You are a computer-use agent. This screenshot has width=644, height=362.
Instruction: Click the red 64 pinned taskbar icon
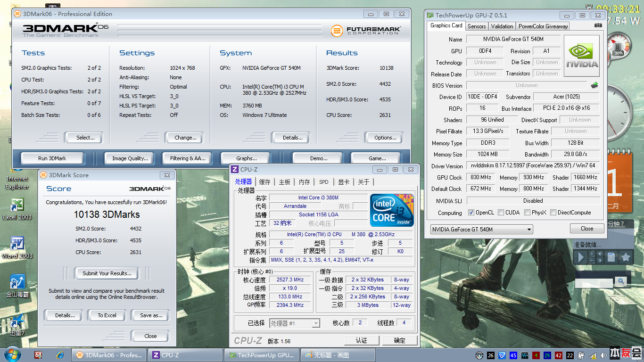tap(39, 355)
